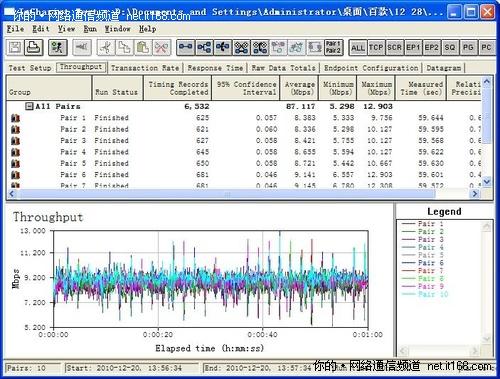Select the Pair 4 row
Image resolution: width=500 pixels, height=379 pixels.
[243, 152]
